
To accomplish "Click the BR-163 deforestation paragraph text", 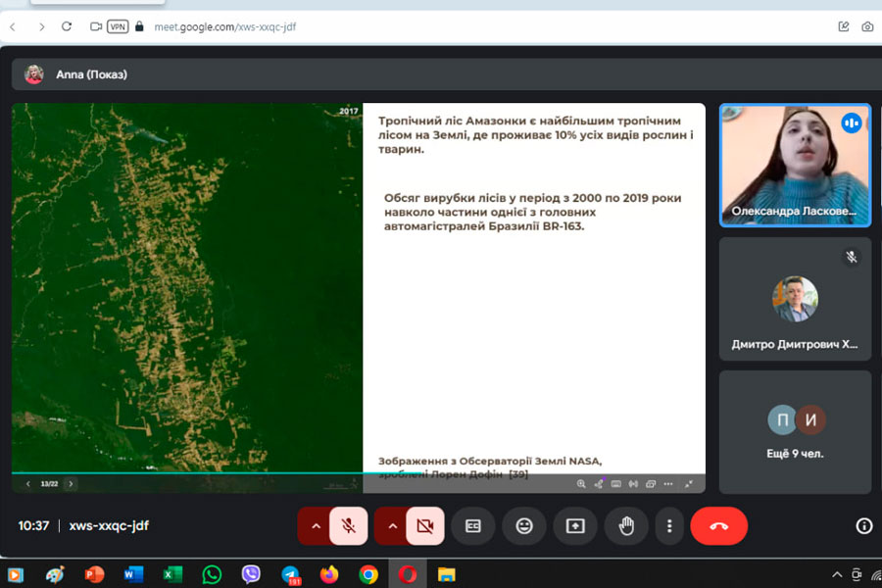I will [x=533, y=212].
